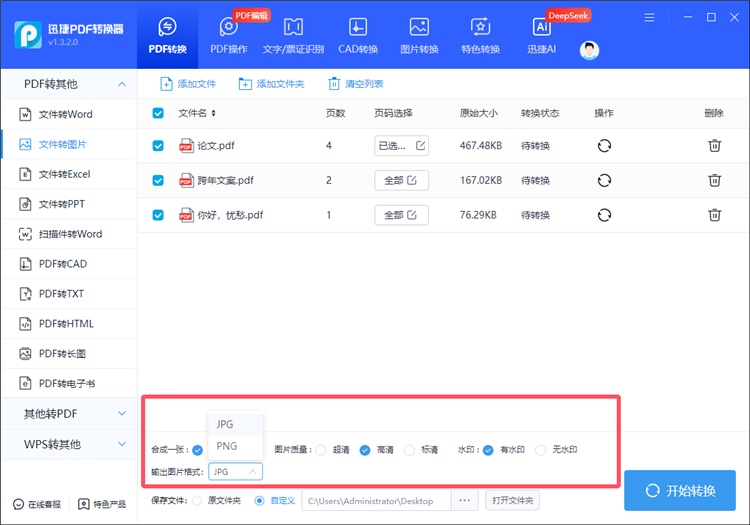The image size is (750, 525).
Task: Edit page selection for 论文.pdf
Action: click(401, 146)
